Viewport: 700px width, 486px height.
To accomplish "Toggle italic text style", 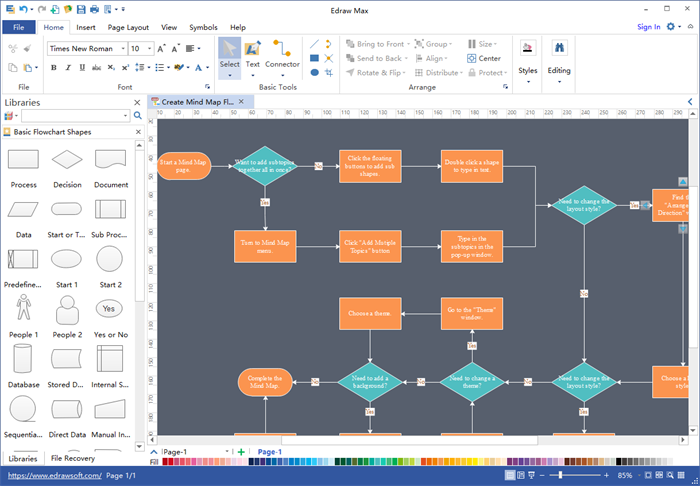I will tap(68, 68).
